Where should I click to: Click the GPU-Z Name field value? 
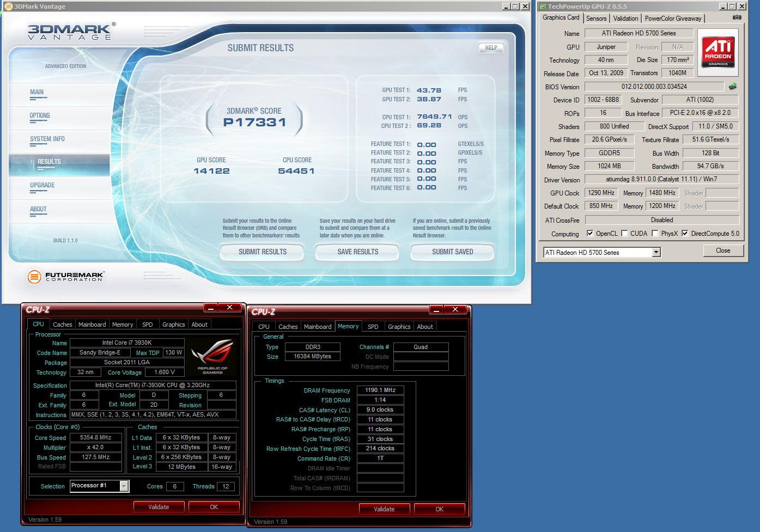pos(639,33)
